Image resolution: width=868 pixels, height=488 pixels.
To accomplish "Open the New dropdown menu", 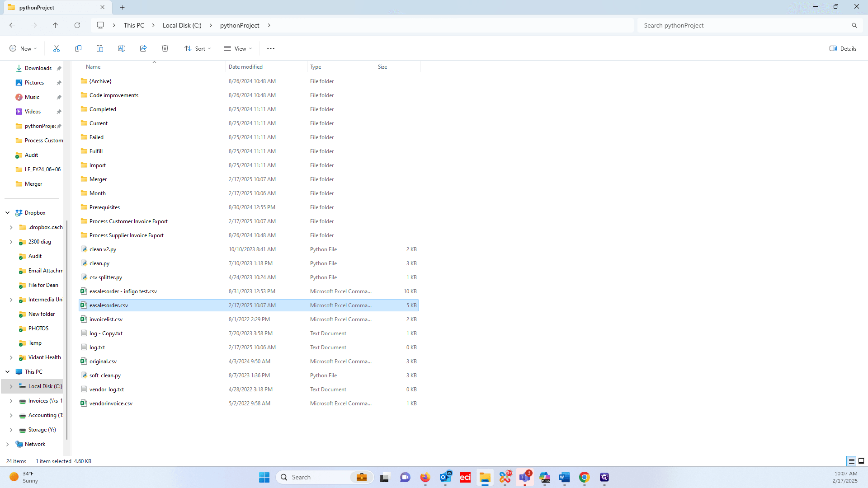I will (x=23, y=48).
